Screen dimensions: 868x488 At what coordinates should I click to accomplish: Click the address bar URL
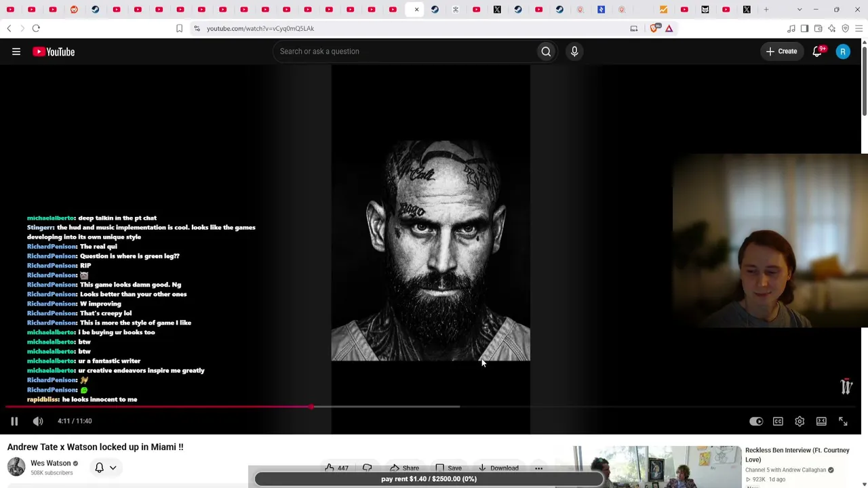(x=260, y=28)
